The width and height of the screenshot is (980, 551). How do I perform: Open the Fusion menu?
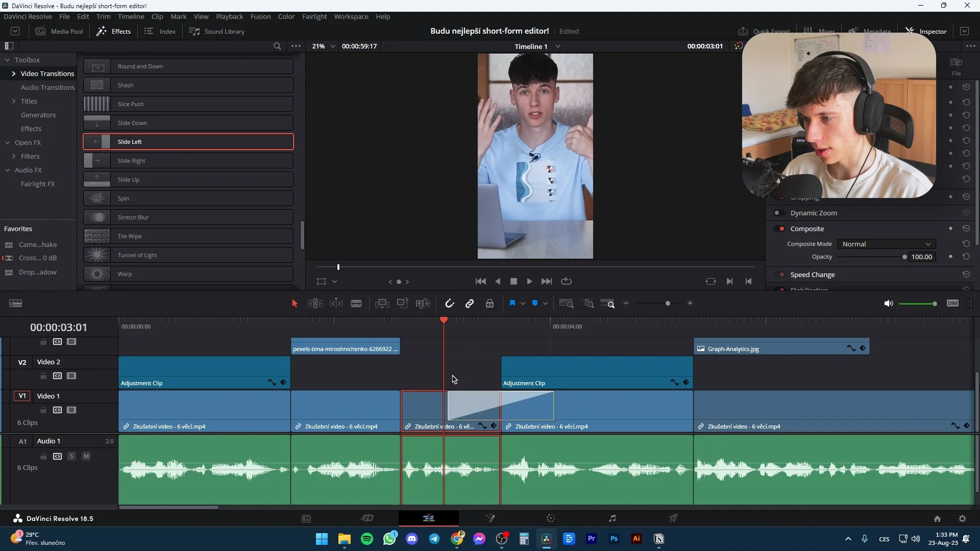click(x=260, y=16)
